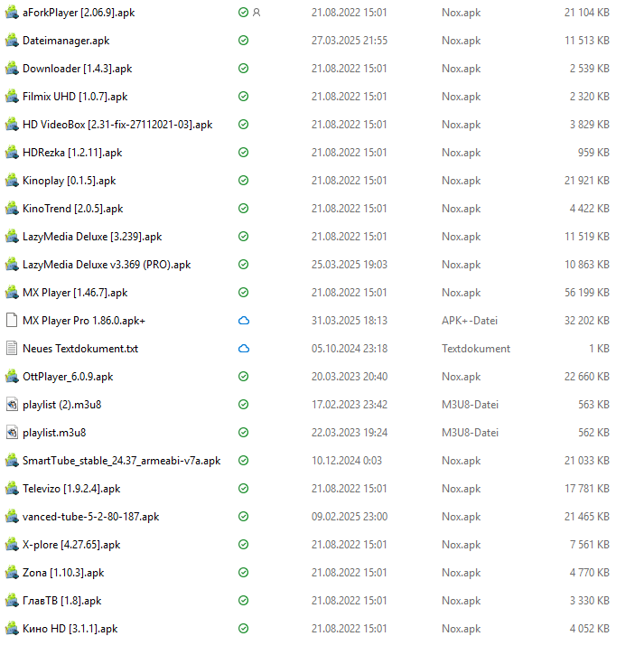Select the SmartTube_stable_24.37_armeabi-v7a.apk file
Image resolution: width=644 pixels, height=655 pixels.
click(x=121, y=461)
